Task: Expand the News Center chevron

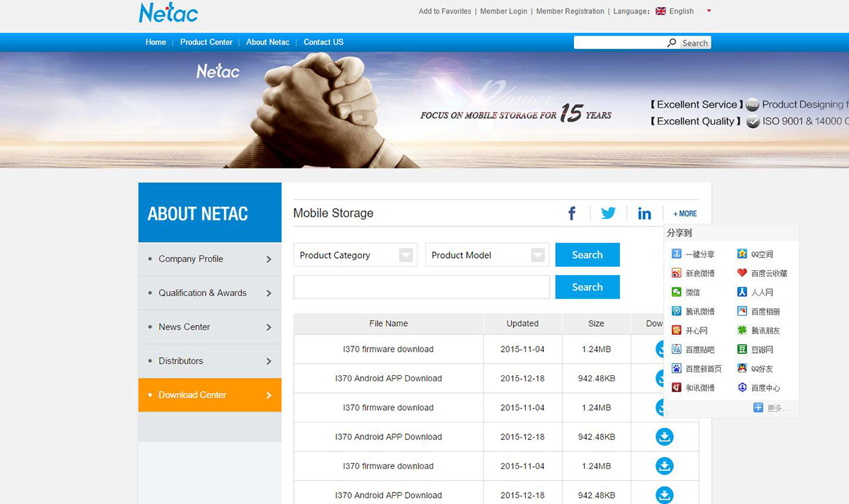Action: (x=269, y=327)
